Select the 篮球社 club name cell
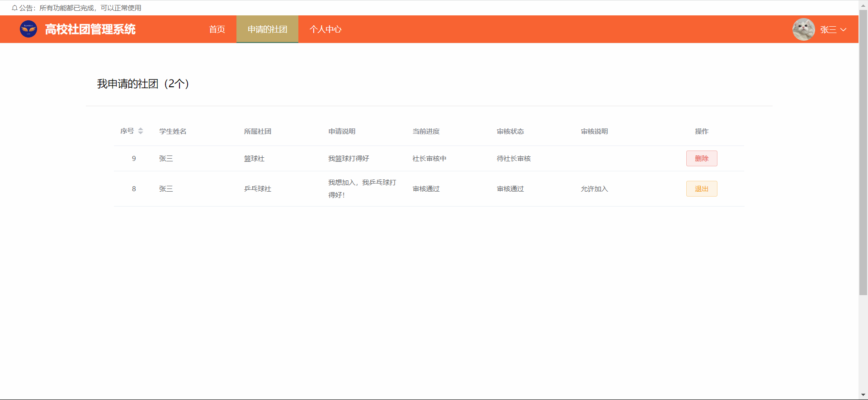This screenshot has width=868, height=400. pos(254,159)
